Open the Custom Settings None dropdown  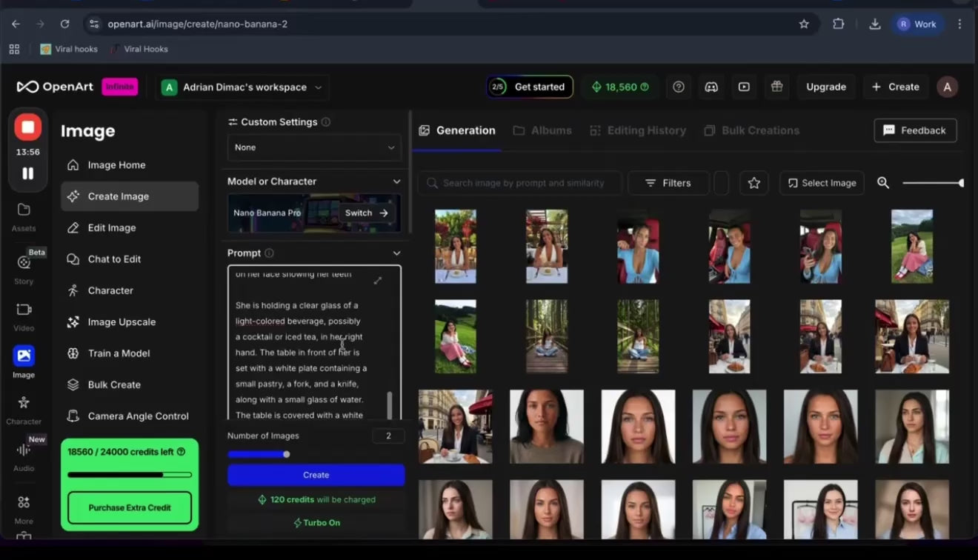[314, 147]
